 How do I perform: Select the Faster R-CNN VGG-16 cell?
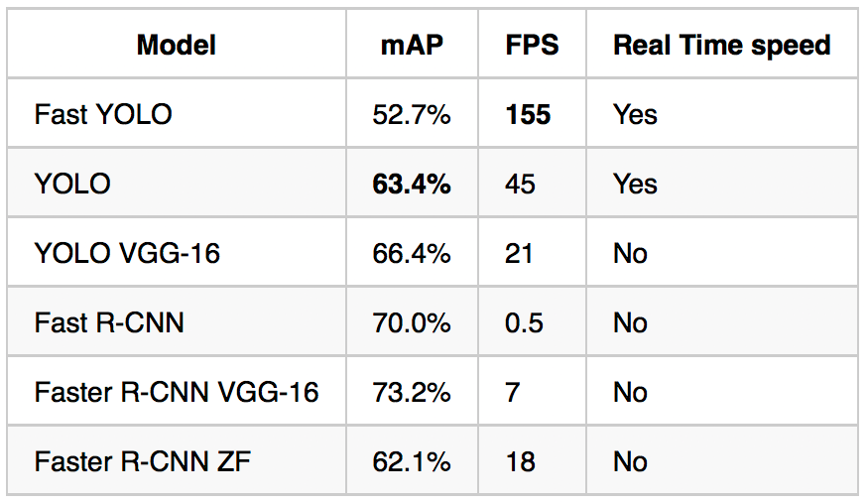(x=177, y=392)
